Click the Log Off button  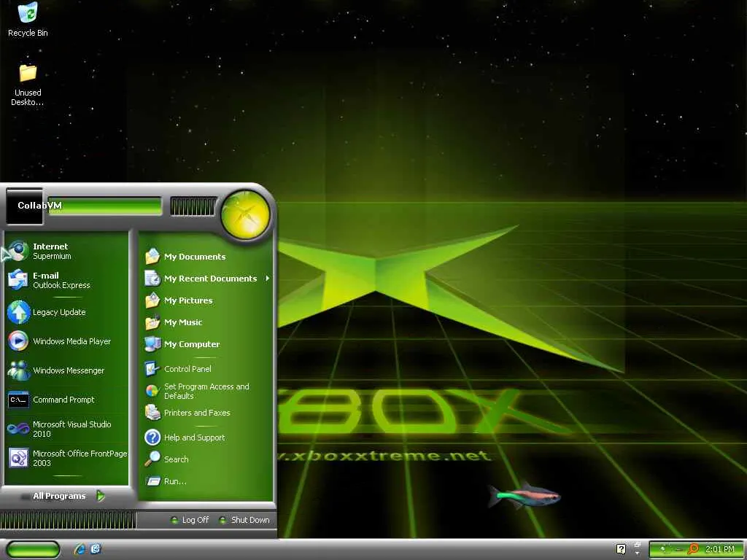pyautogui.click(x=190, y=520)
